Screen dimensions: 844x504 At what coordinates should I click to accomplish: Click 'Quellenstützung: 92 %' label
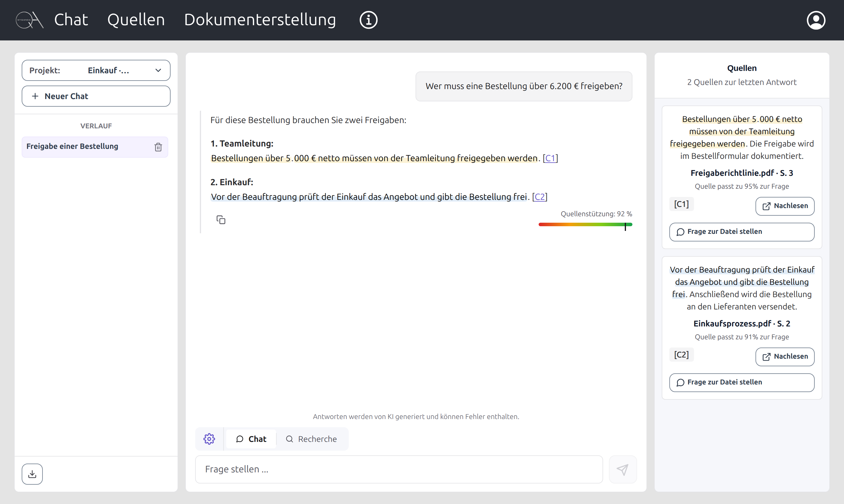coord(596,214)
